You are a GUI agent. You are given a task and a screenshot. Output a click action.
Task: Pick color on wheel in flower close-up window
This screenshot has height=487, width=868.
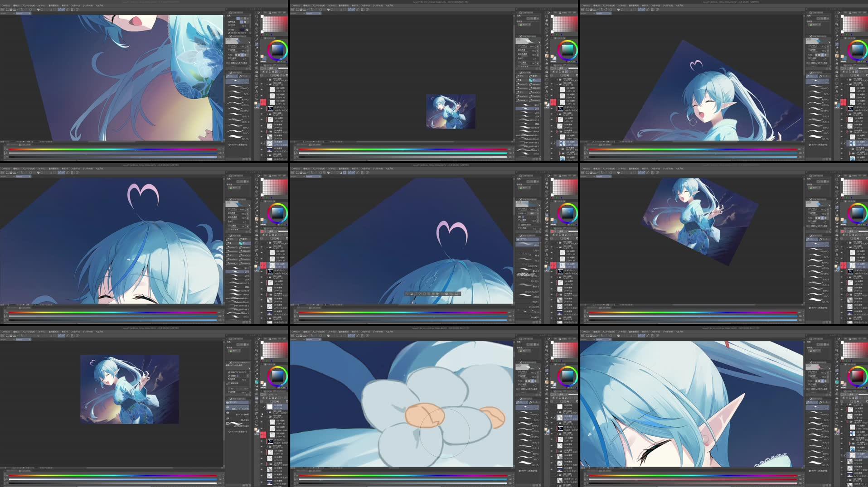point(567,376)
